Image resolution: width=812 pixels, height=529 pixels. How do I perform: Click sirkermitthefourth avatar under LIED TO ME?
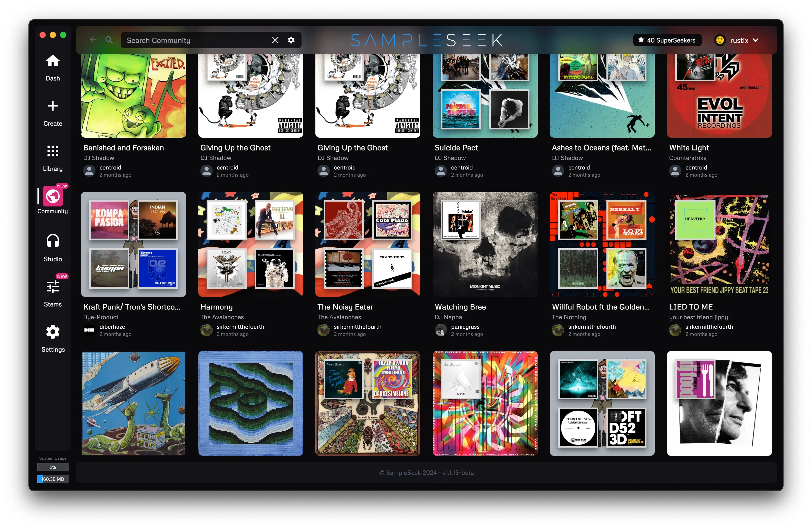pyautogui.click(x=675, y=330)
